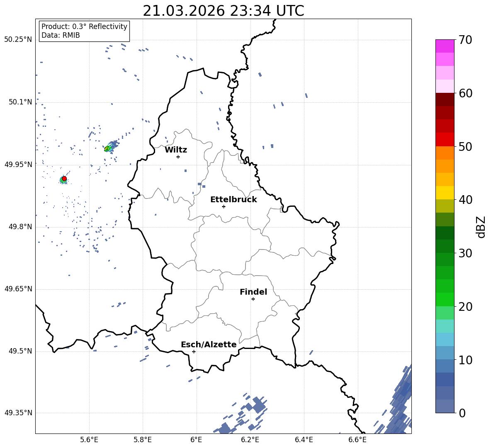
Task: Click the 49.65°N latitude label
Action: [18, 289]
